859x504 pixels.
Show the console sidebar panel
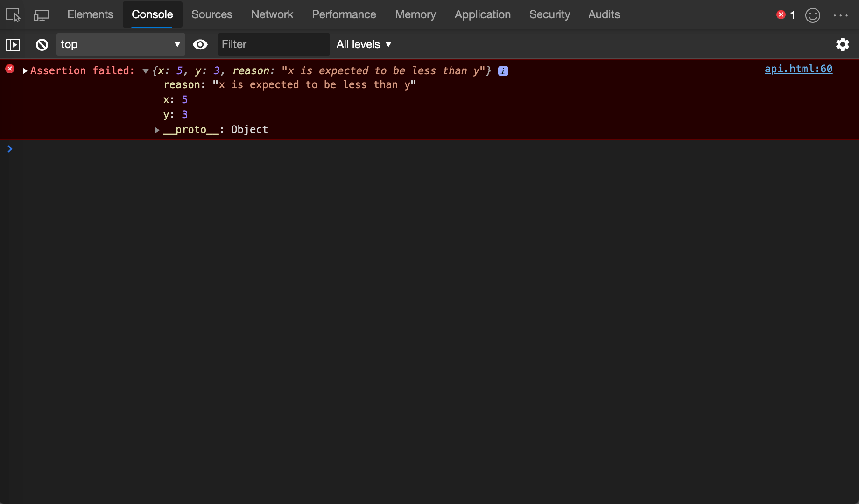click(13, 44)
